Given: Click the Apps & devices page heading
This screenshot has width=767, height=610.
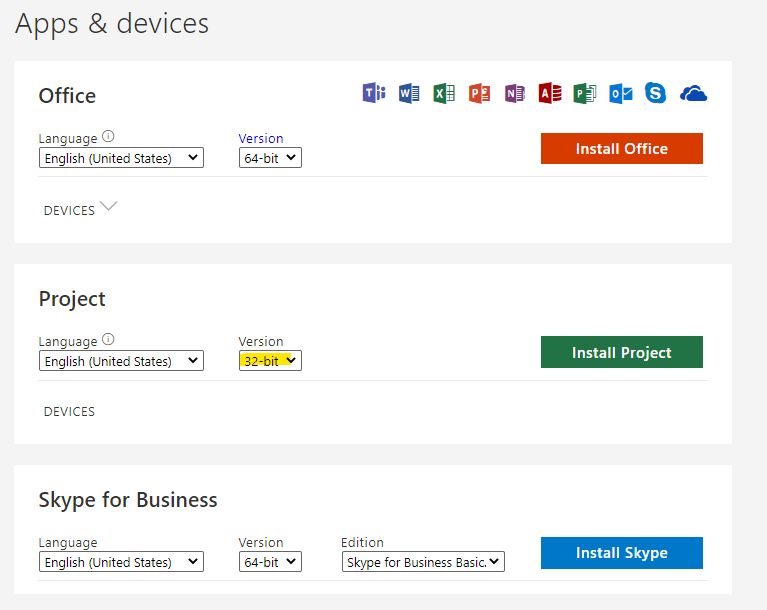Looking at the screenshot, I should click(112, 23).
